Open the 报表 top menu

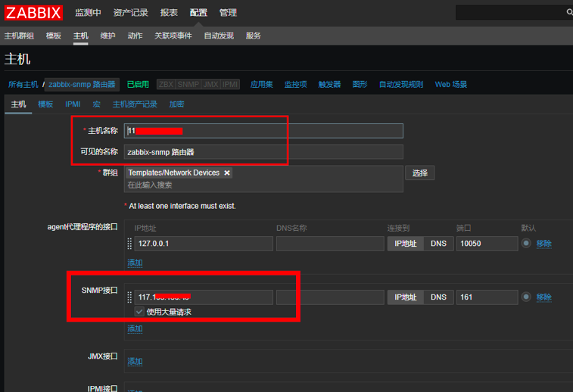click(169, 13)
